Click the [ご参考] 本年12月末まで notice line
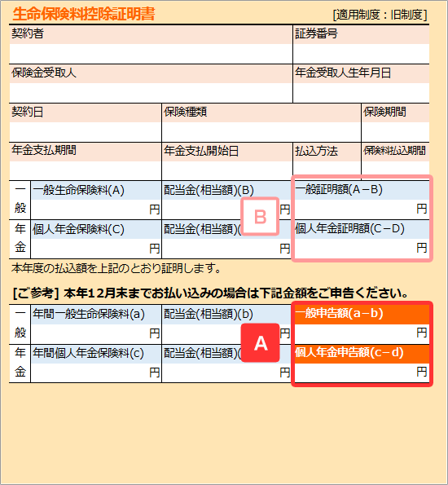The height and width of the screenshot is (485, 448). click(x=211, y=293)
